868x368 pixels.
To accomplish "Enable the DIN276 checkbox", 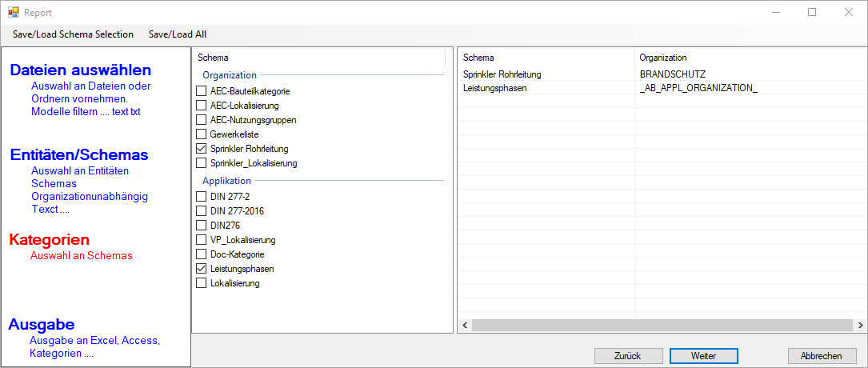I will click(x=201, y=226).
